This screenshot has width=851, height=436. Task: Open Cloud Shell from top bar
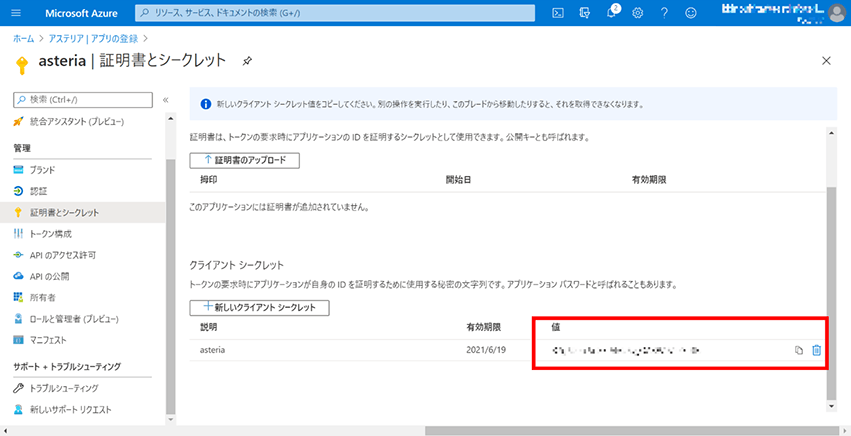click(557, 13)
